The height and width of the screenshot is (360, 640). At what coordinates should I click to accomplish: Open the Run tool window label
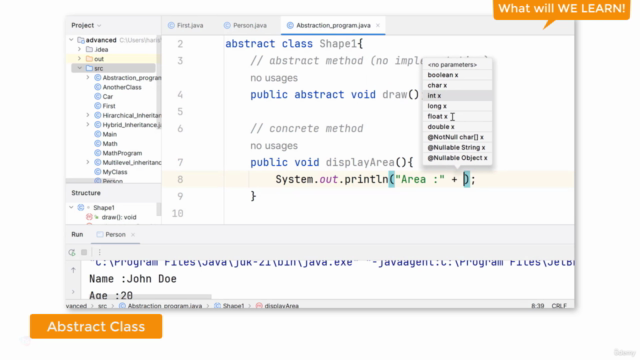[77, 235]
